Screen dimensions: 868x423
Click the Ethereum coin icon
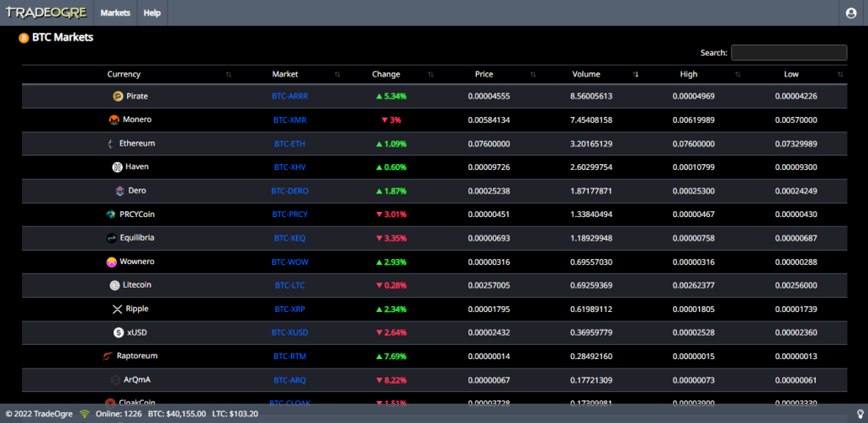click(x=111, y=144)
